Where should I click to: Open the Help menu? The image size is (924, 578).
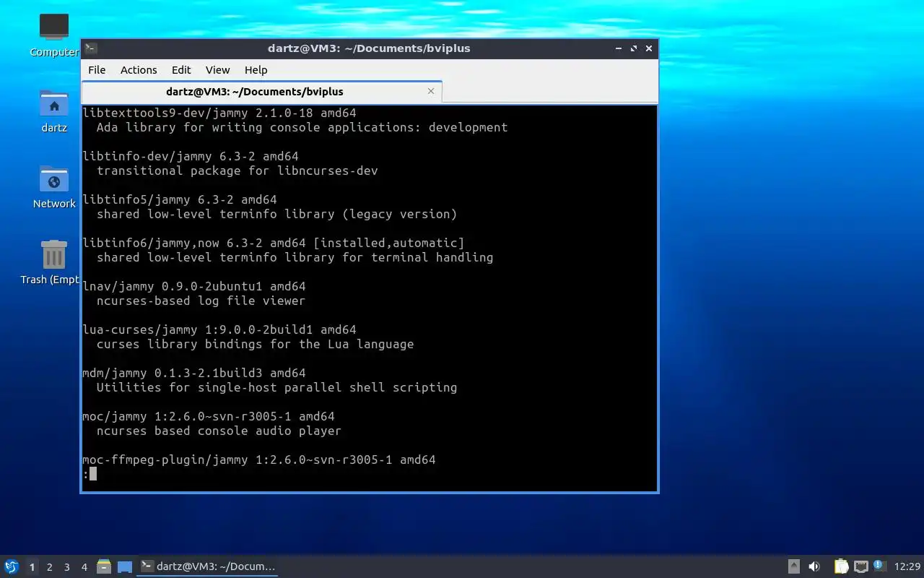(256, 70)
